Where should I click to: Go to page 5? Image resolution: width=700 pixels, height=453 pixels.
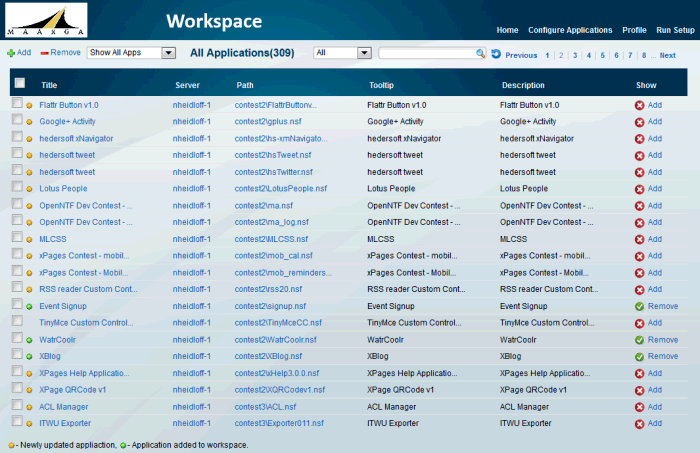(x=602, y=55)
